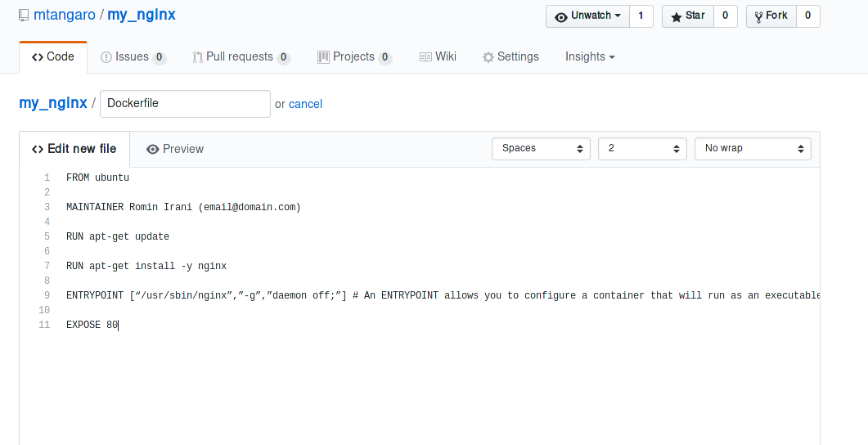Click the Wiki book icon
This screenshot has width=868, height=445.
coord(425,57)
